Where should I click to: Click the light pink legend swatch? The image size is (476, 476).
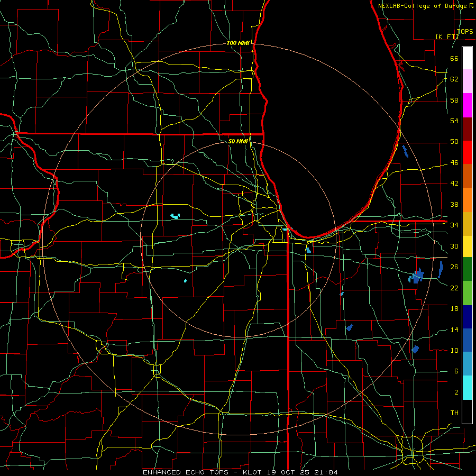point(467,81)
